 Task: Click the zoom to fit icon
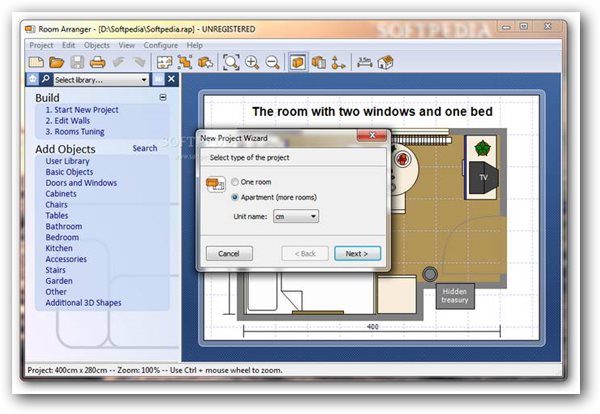231,62
